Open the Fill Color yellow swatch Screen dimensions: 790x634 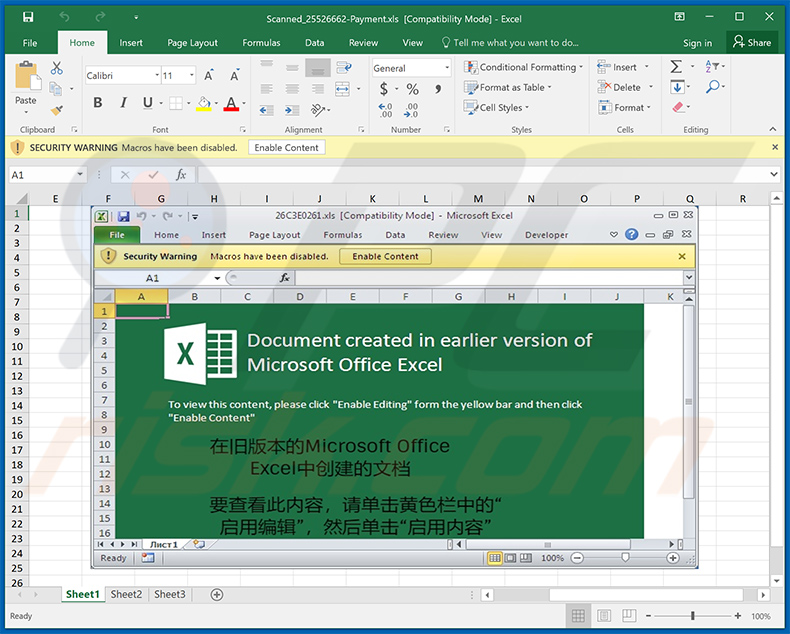(204, 104)
